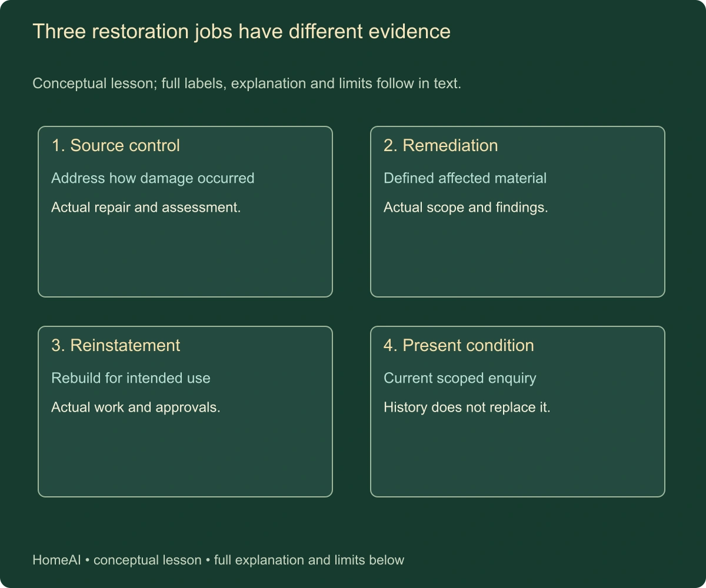Click the '4. Present condition' heading
Screen dimensions: 706x588
point(459,345)
